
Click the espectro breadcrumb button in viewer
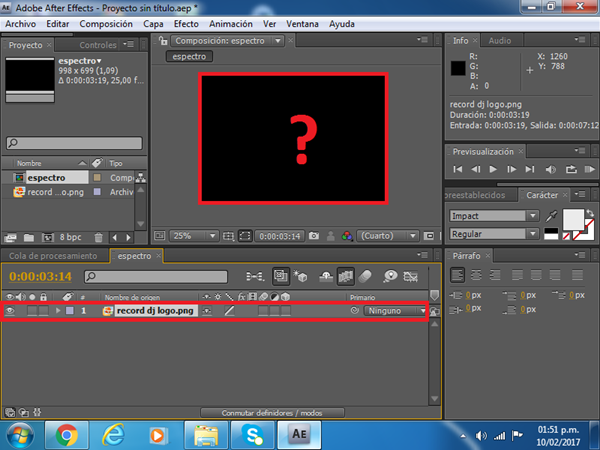189,57
